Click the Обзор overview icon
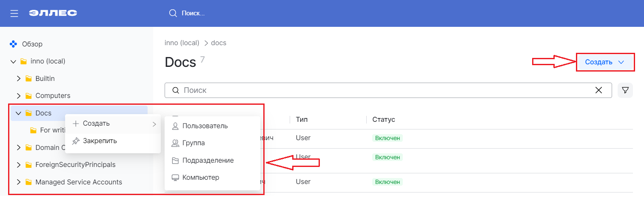 [x=13, y=44]
